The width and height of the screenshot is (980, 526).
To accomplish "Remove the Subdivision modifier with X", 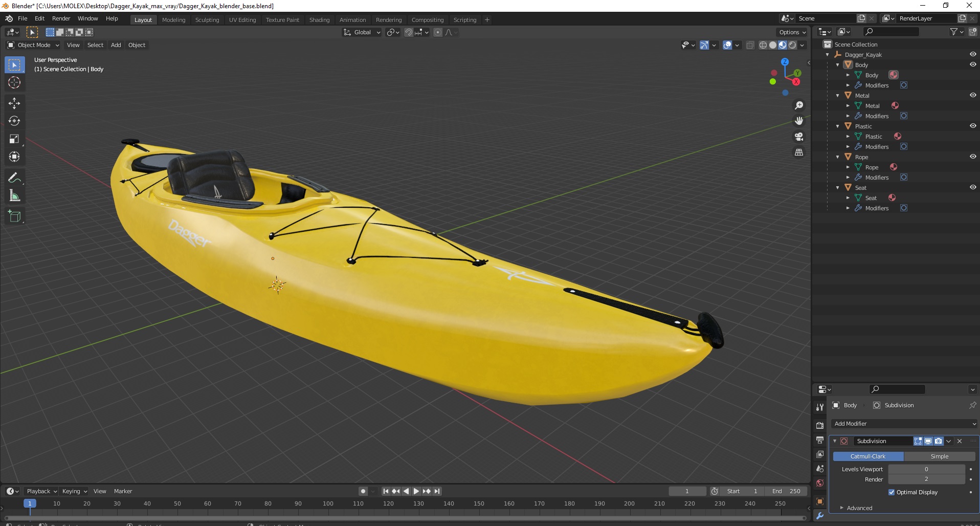I will pos(960,441).
